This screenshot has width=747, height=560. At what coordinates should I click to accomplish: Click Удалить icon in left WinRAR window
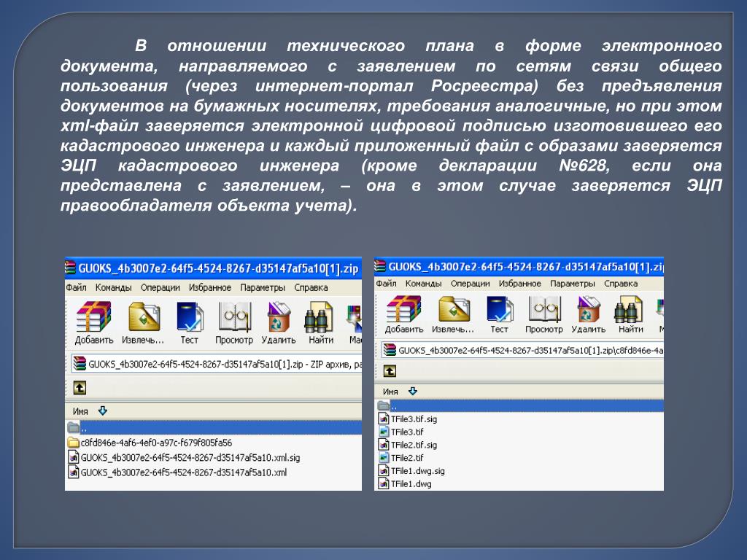coord(279,316)
